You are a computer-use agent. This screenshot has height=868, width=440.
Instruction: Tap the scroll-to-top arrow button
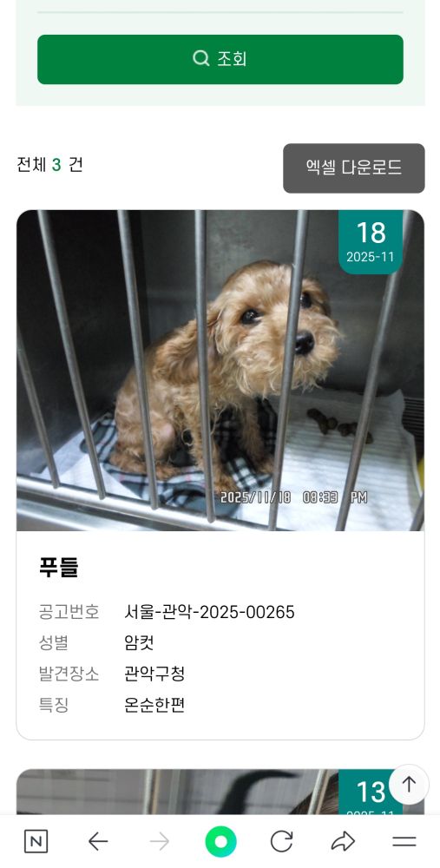click(409, 785)
